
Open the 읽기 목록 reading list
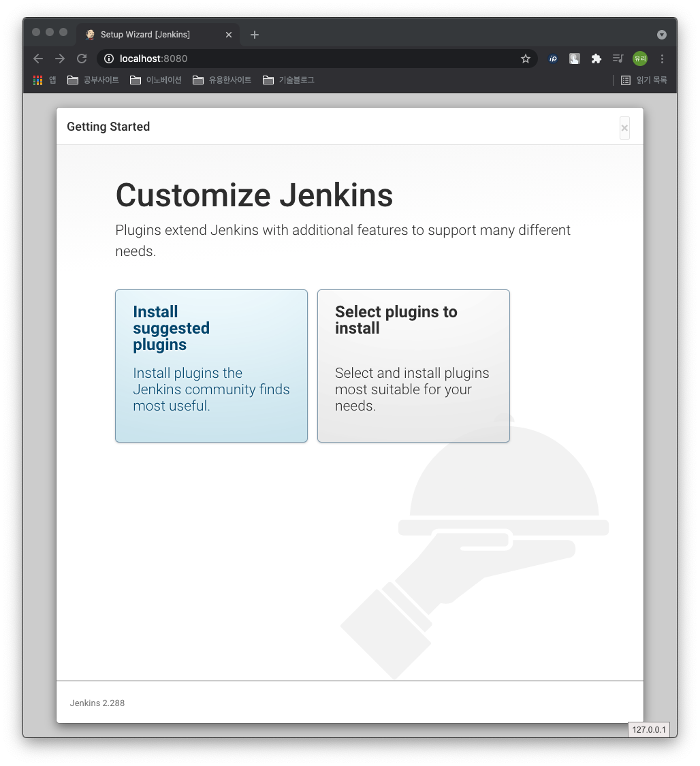pyautogui.click(x=644, y=80)
